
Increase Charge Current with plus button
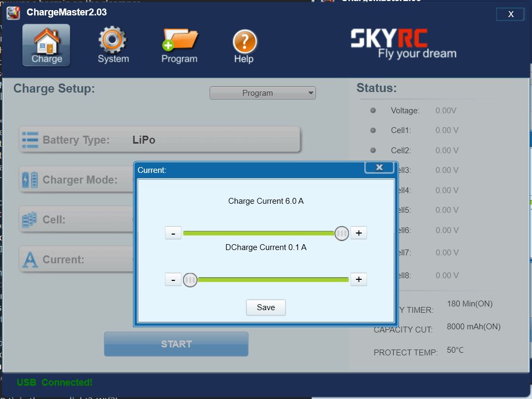[359, 233]
